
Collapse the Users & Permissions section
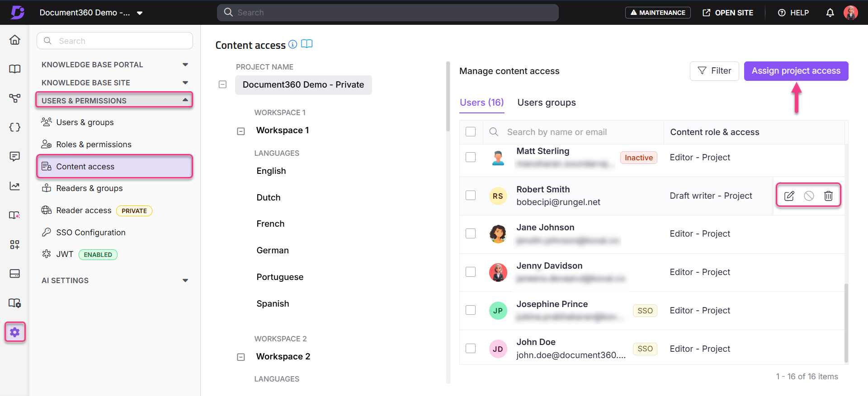point(114,100)
